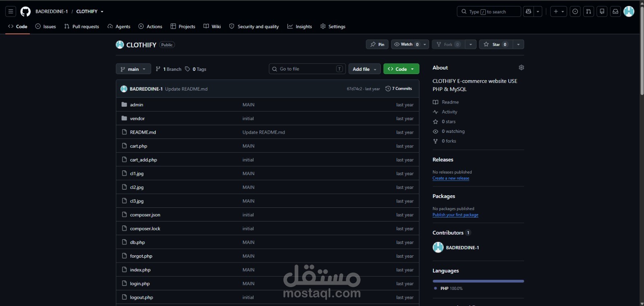This screenshot has width=644, height=306.
Task: View the 0 forks link
Action: 444,141
